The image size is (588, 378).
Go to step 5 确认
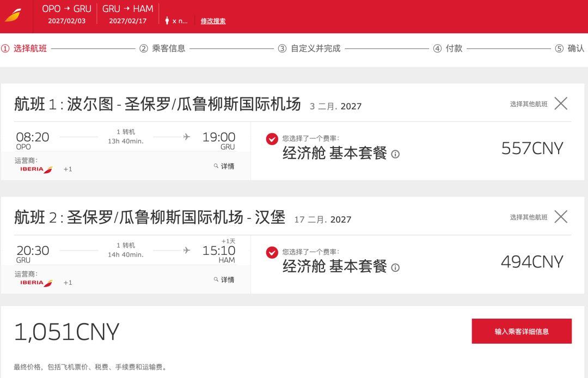pos(569,48)
